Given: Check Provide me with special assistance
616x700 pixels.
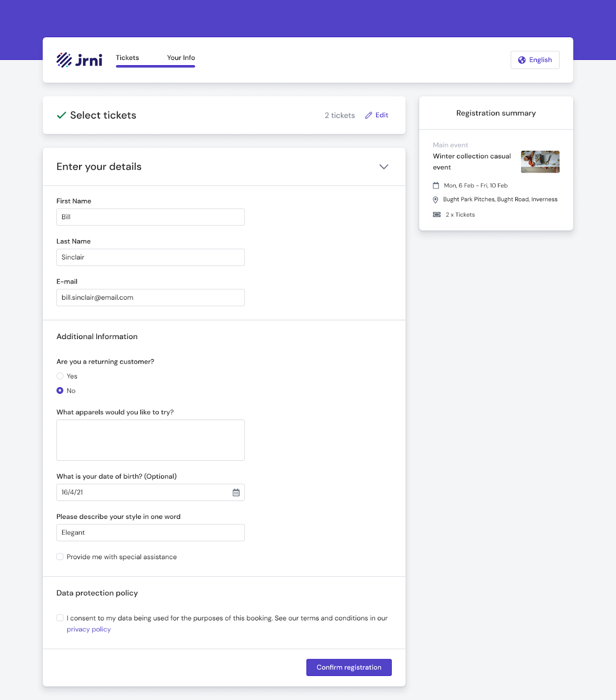Looking at the screenshot, I should [x=60, y=556].
